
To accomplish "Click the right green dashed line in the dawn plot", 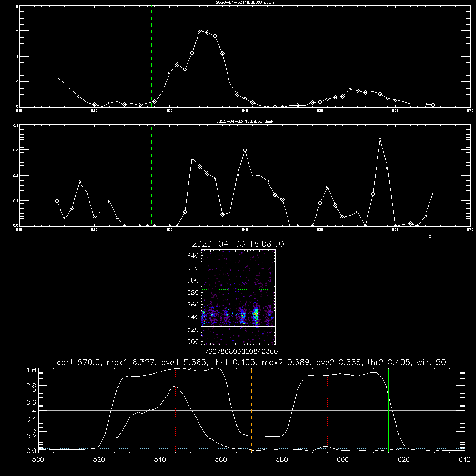I will [x=263, y=57].
